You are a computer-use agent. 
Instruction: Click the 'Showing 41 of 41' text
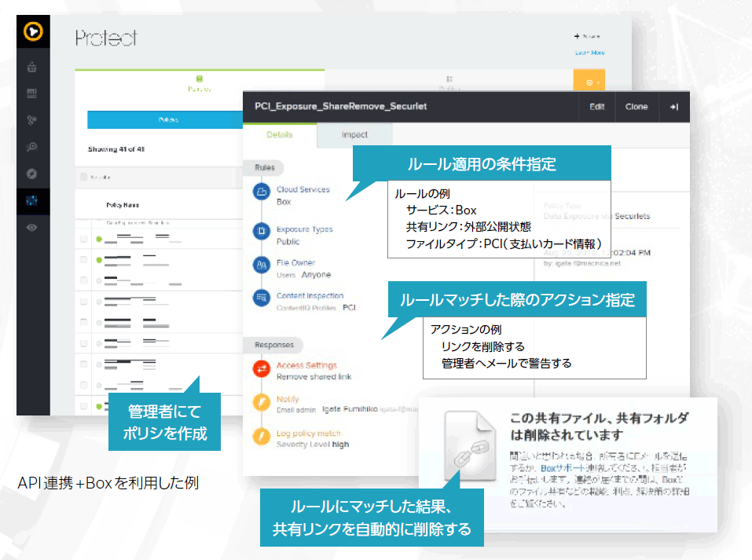coord(116,149)
